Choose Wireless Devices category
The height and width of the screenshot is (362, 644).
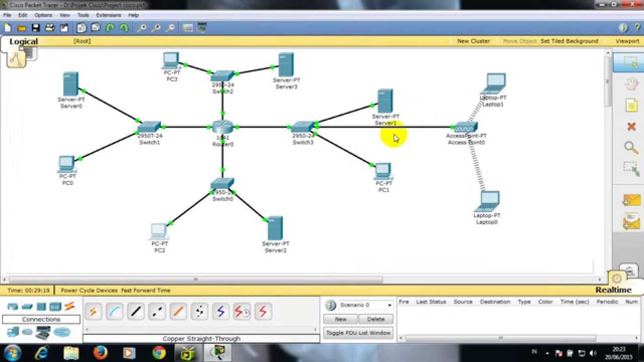click(x=55, y=307)
